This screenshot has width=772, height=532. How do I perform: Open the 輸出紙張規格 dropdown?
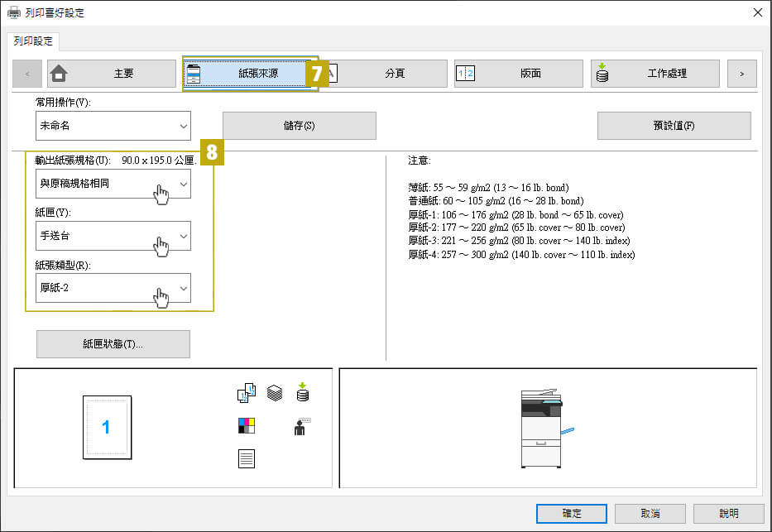point(113,184)
